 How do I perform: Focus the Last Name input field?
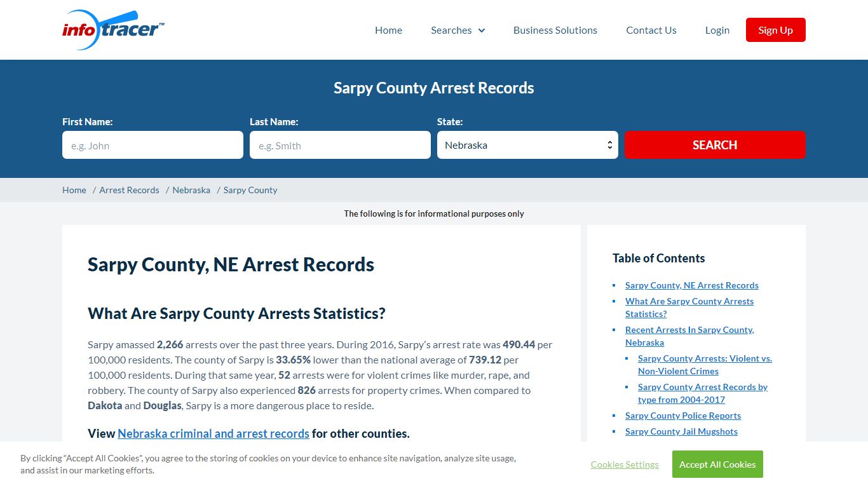340,145
